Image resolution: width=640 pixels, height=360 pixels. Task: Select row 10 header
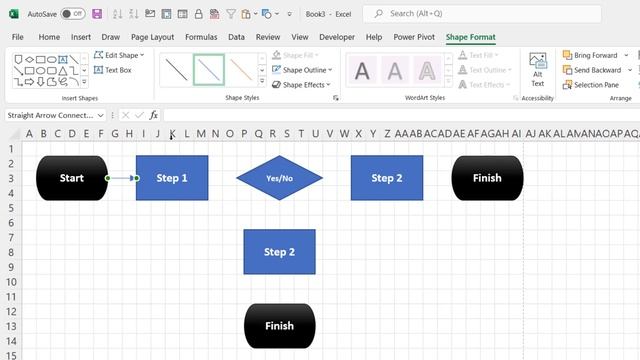pyautogui.click(x=11, y=282)
